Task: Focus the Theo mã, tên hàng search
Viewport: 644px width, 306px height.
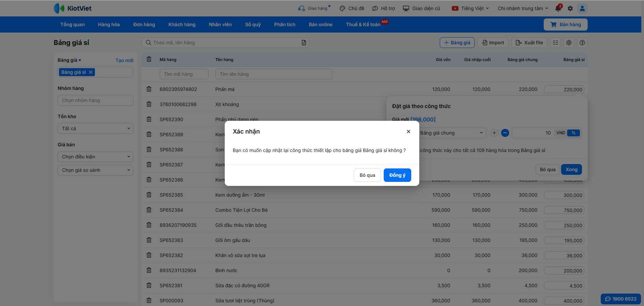Action: tap(225, 43)
